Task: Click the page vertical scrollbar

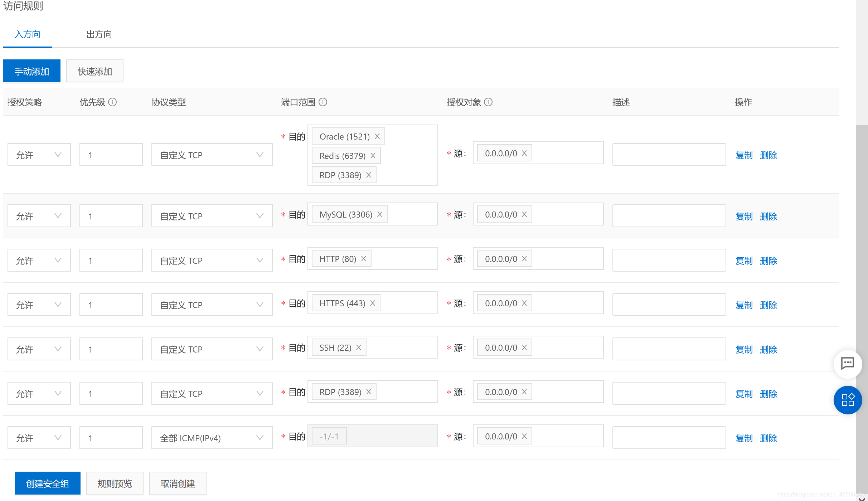Action: (x=862, y=309)
